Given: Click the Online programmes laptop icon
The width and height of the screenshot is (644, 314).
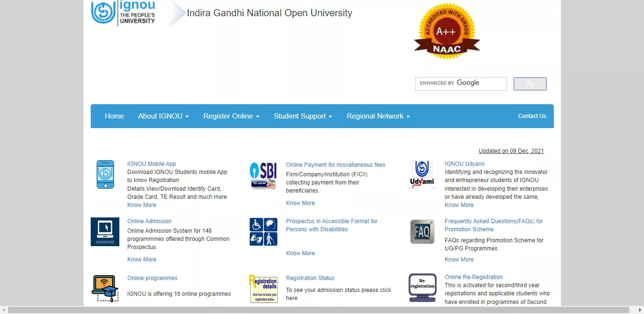Looking at the screenshot, I should tap(105, 288).
